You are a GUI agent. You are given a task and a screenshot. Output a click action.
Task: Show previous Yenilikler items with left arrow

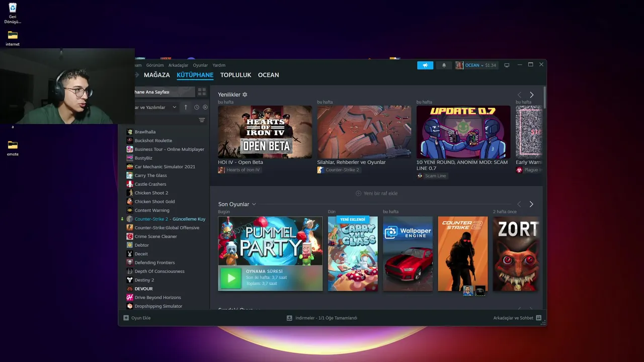pyautogui.click(x=519, y=95)
